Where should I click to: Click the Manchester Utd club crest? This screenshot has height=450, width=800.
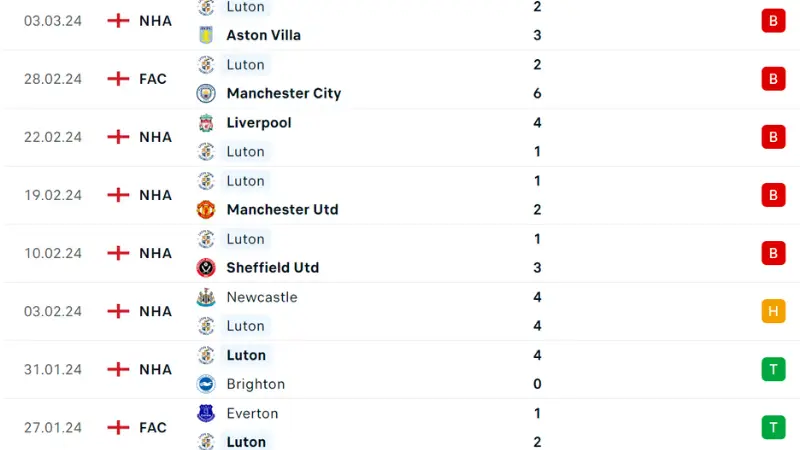(206, 210)
